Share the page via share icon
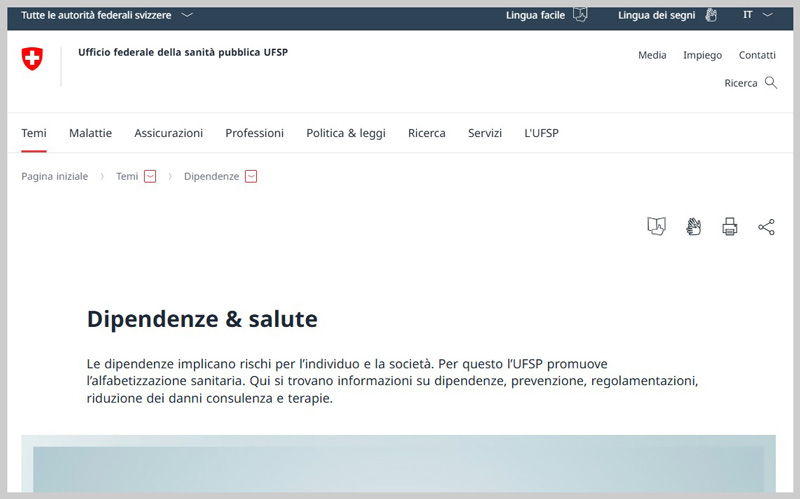Image resolution: width=800 pixels, height=499 pixels. [x=766, y=227]
